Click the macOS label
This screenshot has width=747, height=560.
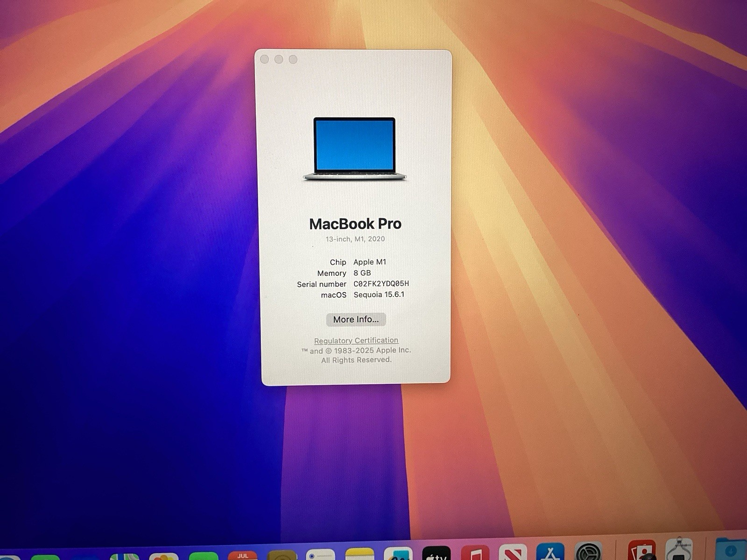click(x=334, y=295)
